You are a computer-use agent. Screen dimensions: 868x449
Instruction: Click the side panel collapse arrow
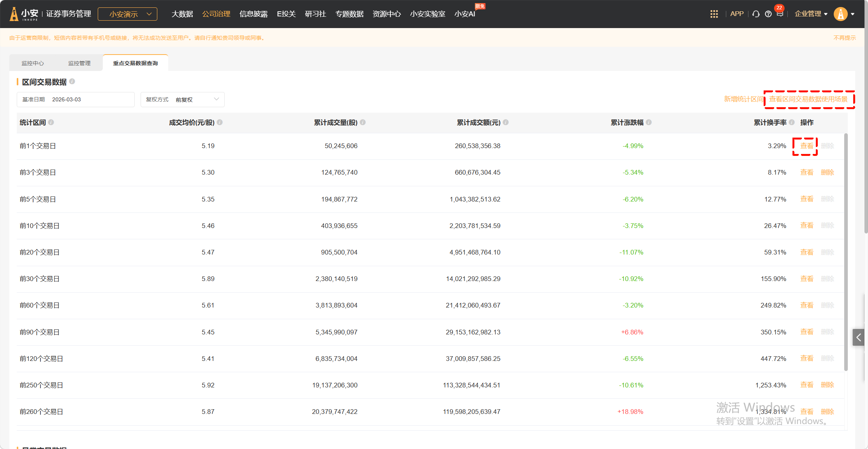pyautogui.click(x=858, y=338)
